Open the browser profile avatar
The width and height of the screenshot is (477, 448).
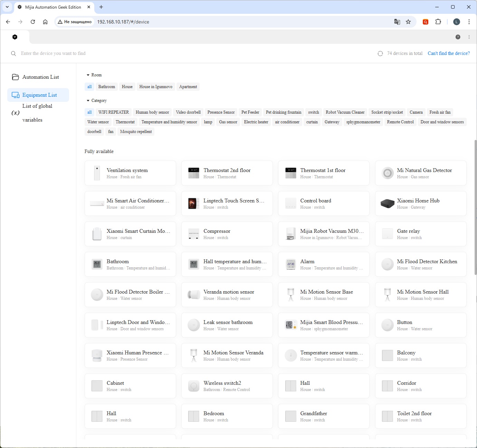457,22
